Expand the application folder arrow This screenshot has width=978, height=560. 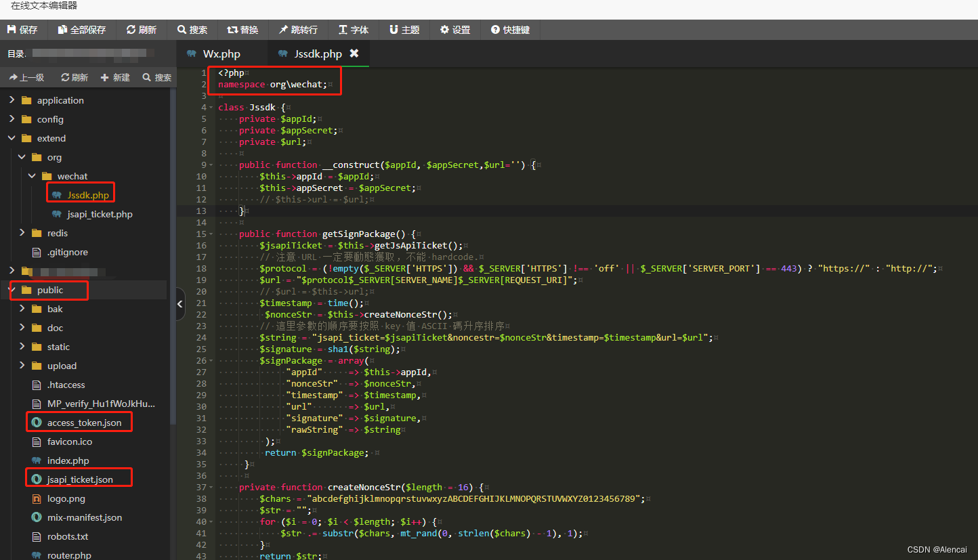coord(12,100)
